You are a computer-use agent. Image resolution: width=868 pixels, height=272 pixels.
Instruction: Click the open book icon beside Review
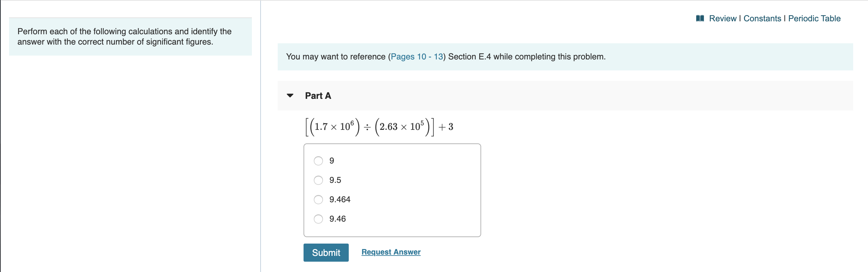pos(700,18)
